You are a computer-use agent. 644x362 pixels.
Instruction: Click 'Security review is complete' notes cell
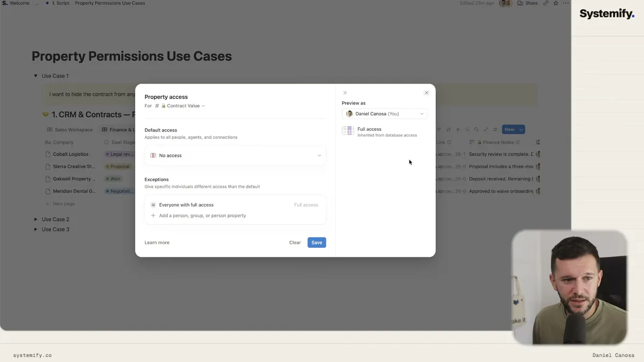501,154
